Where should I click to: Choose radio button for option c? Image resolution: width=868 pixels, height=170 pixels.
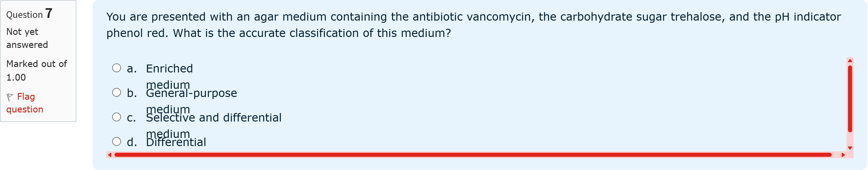[x=117, y=117]
